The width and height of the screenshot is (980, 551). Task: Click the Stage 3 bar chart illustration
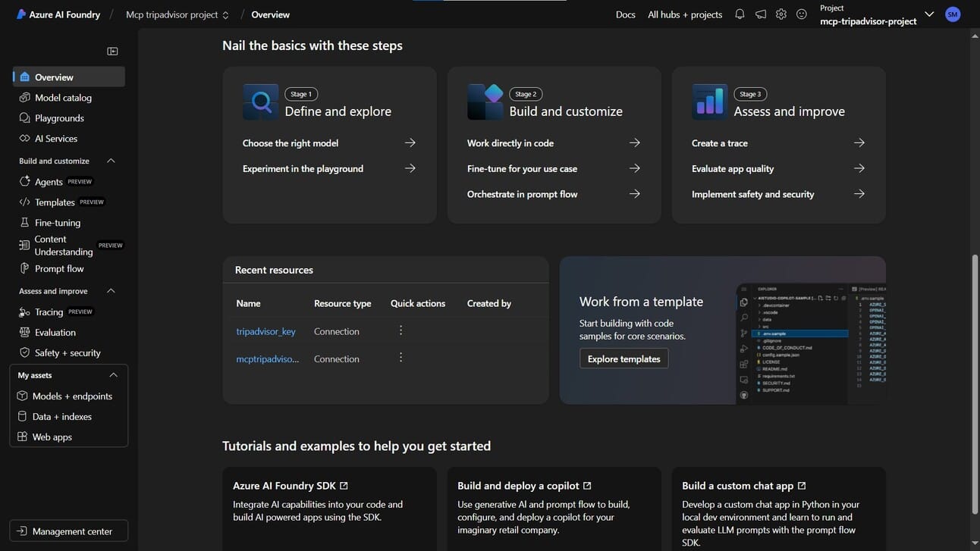(710, 102)
